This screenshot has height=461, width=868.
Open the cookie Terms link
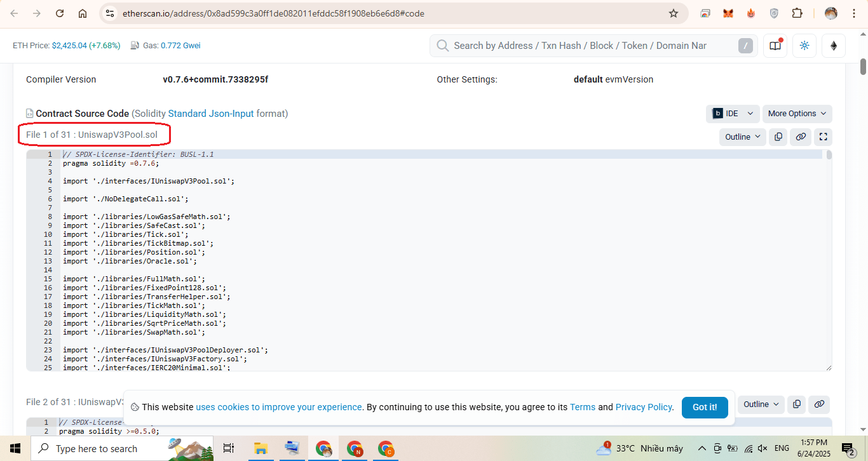coord(583,407)
